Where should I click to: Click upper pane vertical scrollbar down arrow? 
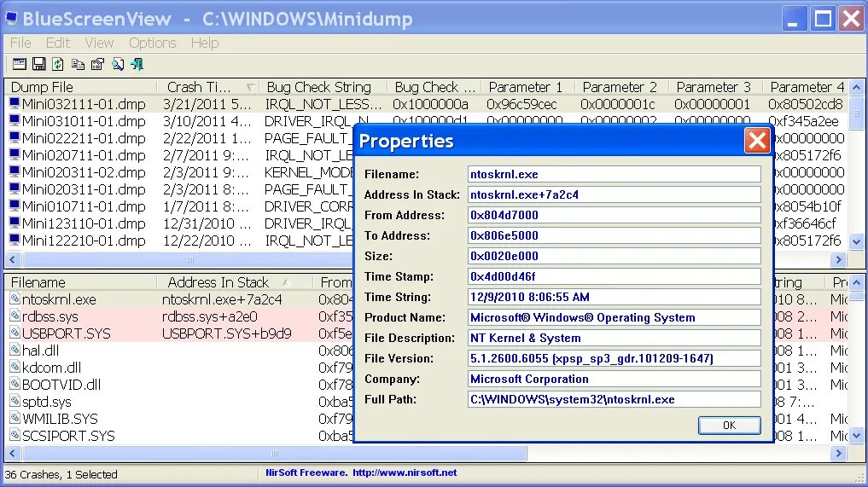point(856,241)
